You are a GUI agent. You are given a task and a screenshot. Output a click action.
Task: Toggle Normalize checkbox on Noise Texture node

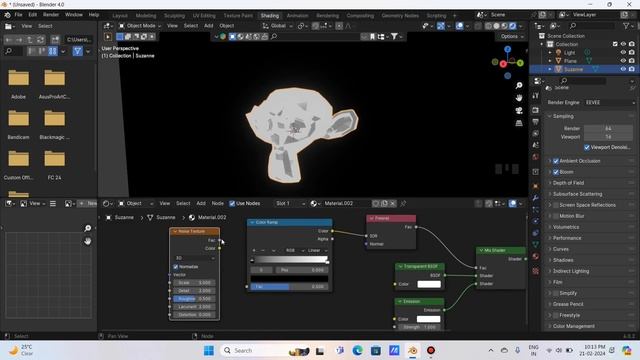(176, 267)
